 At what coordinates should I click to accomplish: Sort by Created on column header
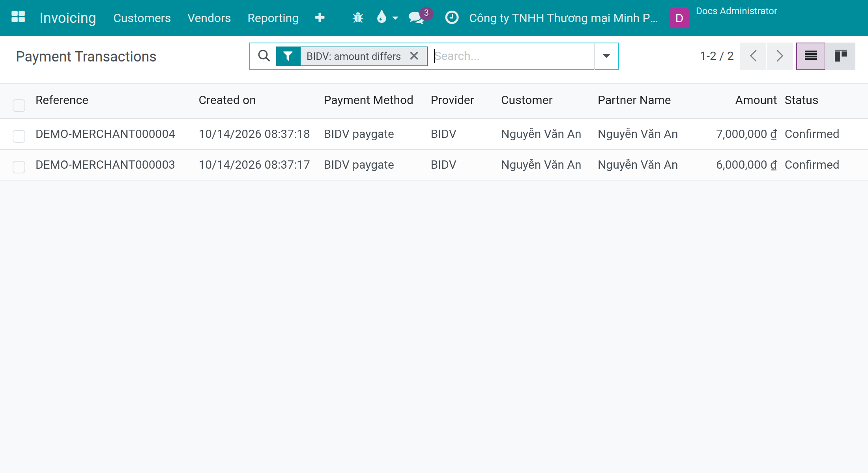[x=227, y=100]
